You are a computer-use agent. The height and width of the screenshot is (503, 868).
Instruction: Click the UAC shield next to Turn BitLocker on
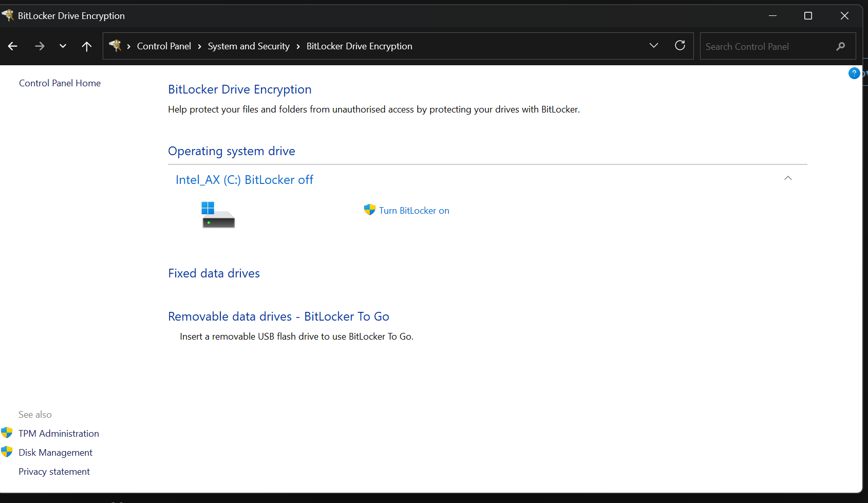coord(369,210)
